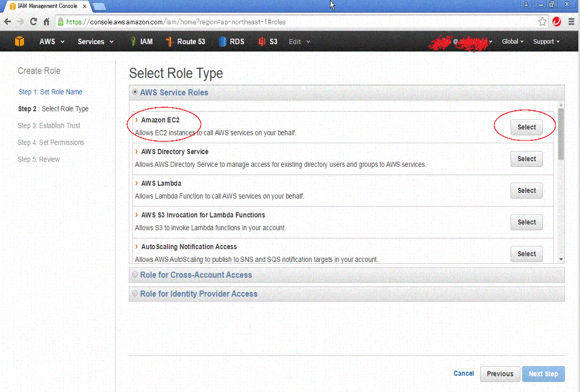The height and width of the screenshot is (392, 580).
Task: Select the Amazon EC2 role type
Action: point(525,127)
